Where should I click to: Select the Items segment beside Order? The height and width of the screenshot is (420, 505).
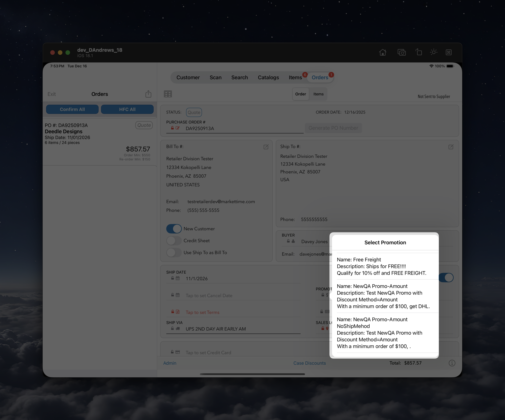tap(318, 94)
